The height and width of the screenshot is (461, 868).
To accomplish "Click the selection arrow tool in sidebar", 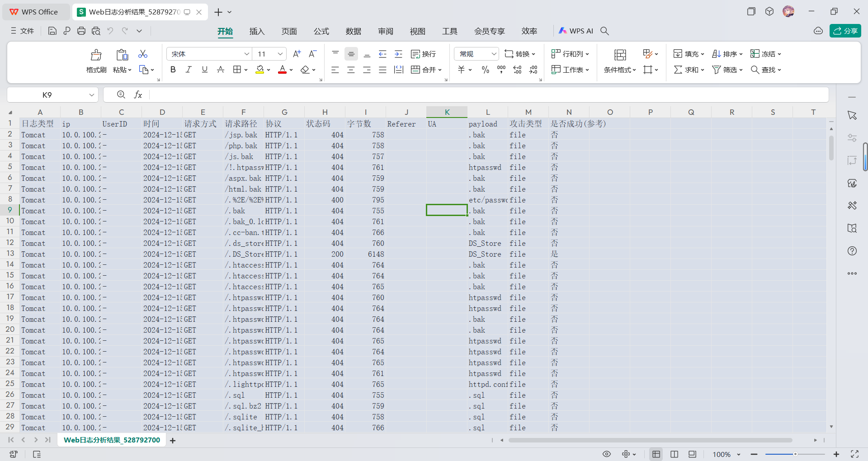I will point(852,115).
